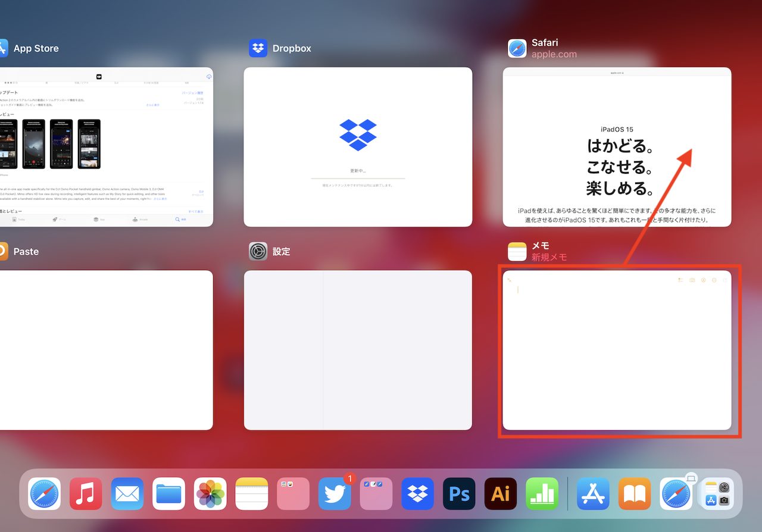Tap the "Dropbox" title label
This screenshot has height=532, width=762.
coord(292,48)
